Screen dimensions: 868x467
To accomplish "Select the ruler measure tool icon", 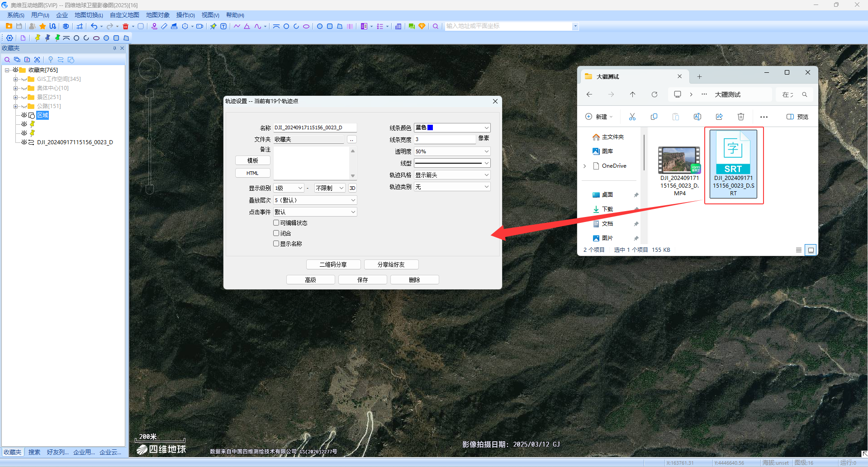I will point(164,26).
